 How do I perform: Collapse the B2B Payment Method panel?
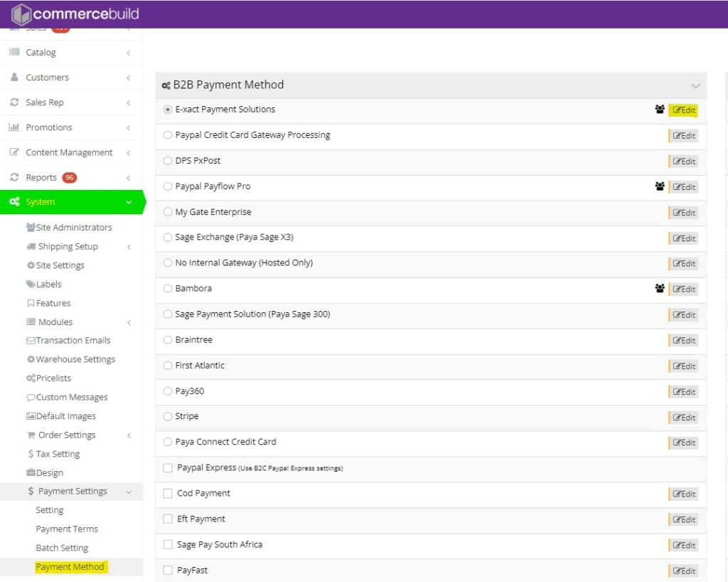[x=695, y=85]
